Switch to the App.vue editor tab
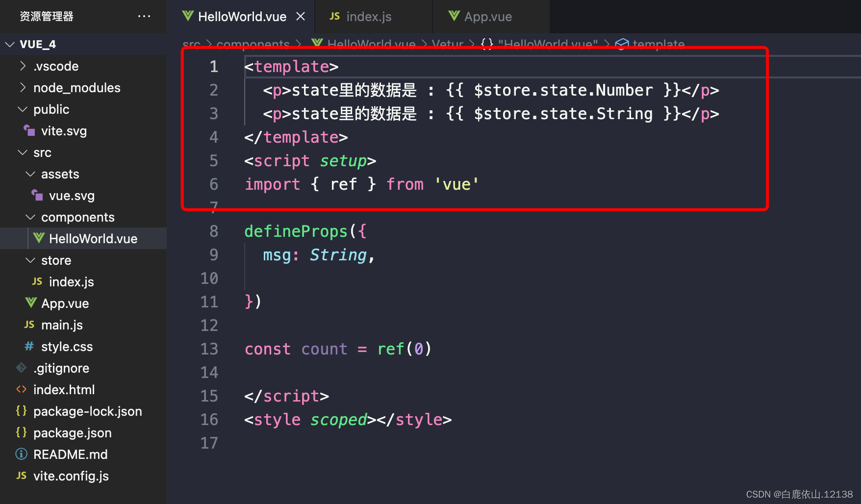The width and height of the screenshot is (861, 504). pyautogui.click(x=487, y=16)
